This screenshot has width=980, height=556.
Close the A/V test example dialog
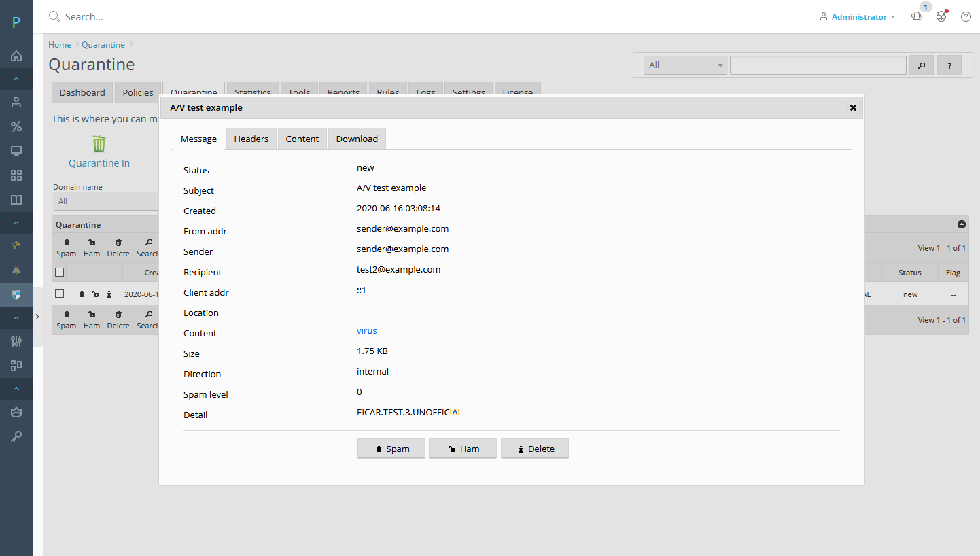(853, 107)
